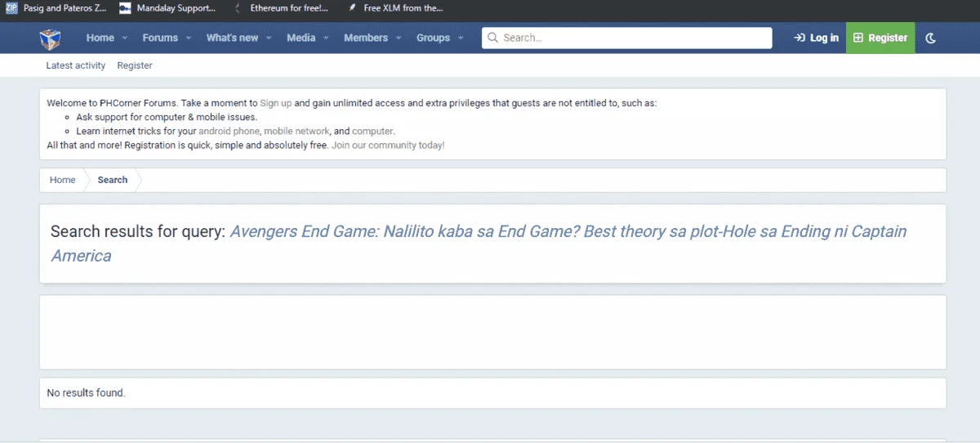The image size is (980, 443).
Task: Expand the Home dropdown arrow
Action: point(125,38)
